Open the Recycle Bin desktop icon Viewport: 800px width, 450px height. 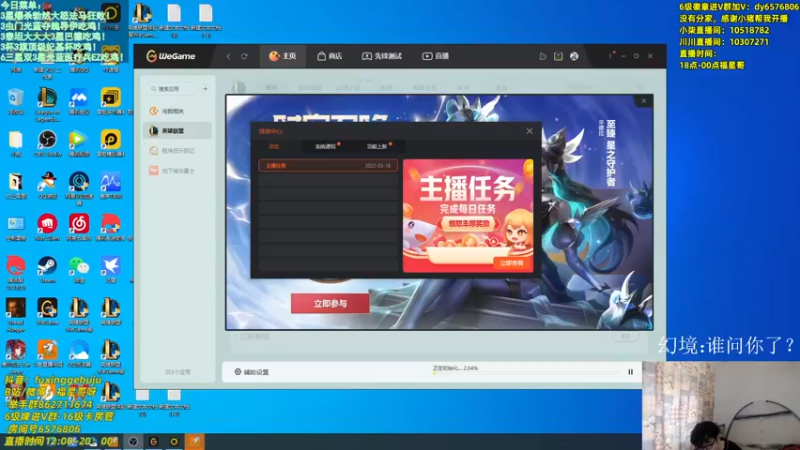[15, 101]
